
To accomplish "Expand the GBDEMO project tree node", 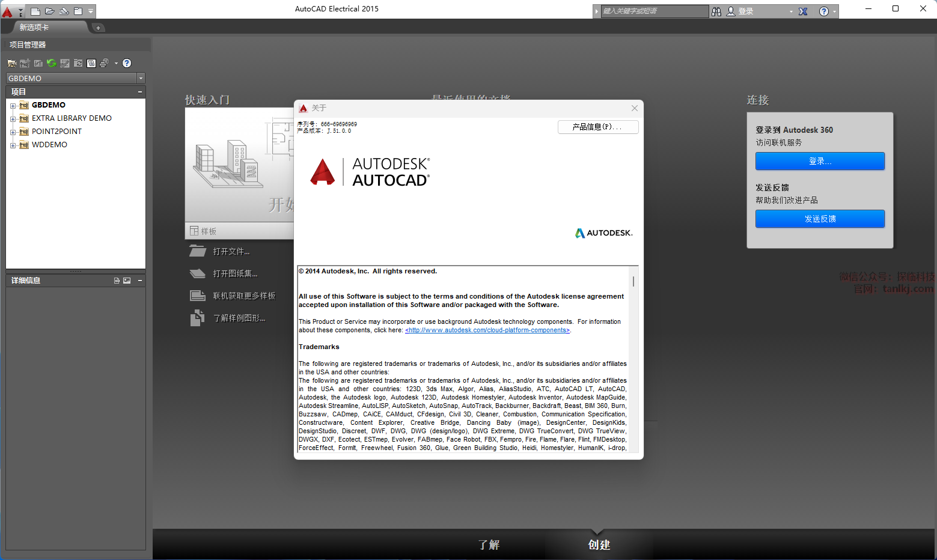I will [13, 106].
